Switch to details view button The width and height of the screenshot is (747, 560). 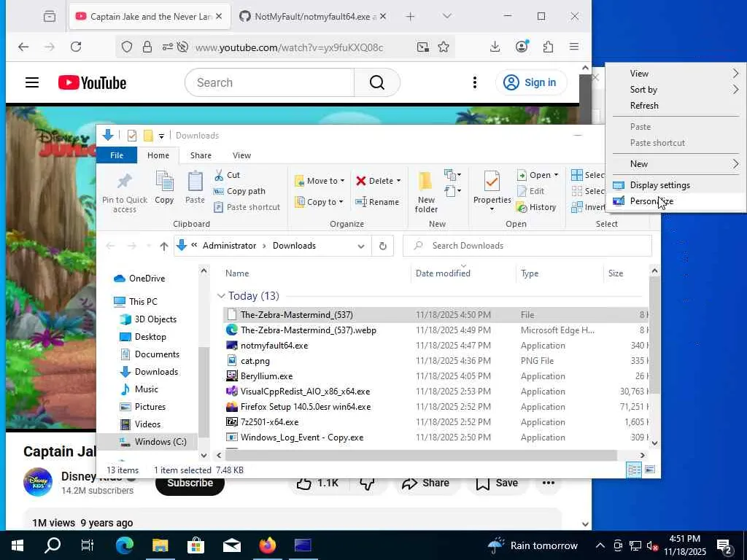634,470
